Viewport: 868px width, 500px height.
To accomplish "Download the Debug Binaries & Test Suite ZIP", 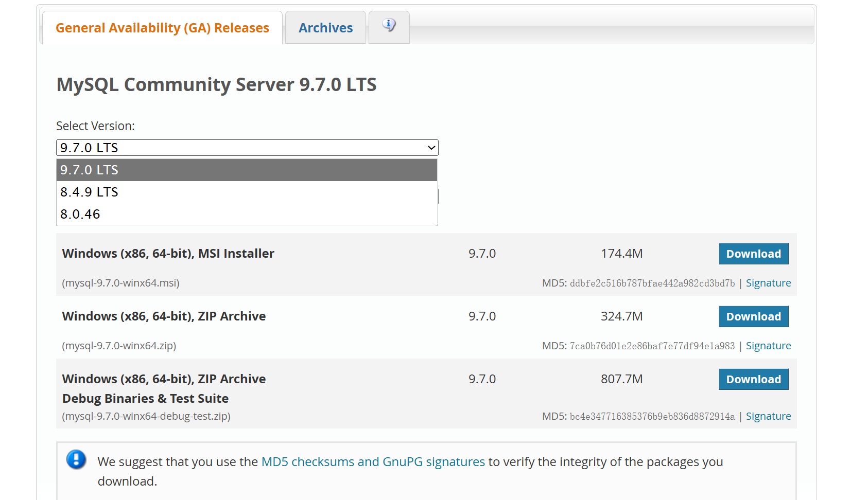I will [754, 379].
